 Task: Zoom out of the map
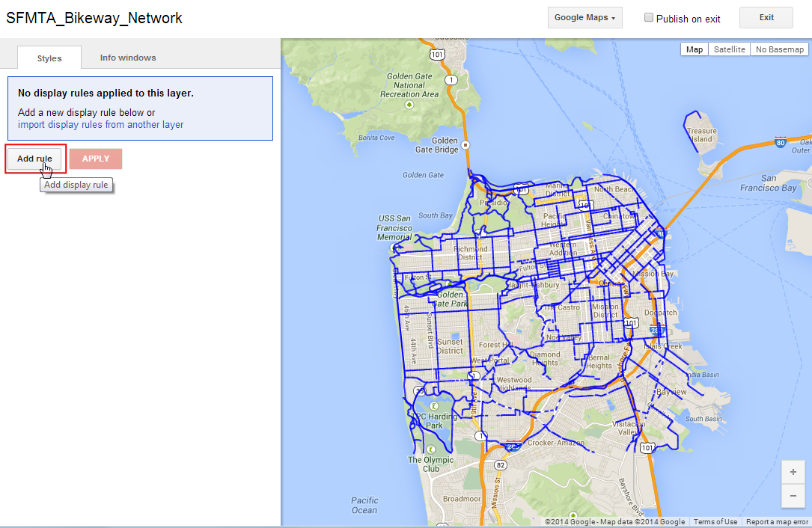(793, 495)
